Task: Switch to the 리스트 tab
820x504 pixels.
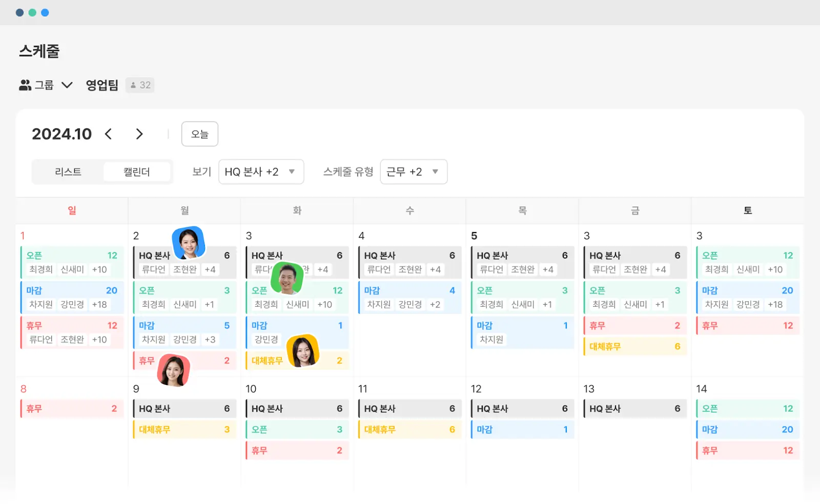Action: [x=68, y=172]
